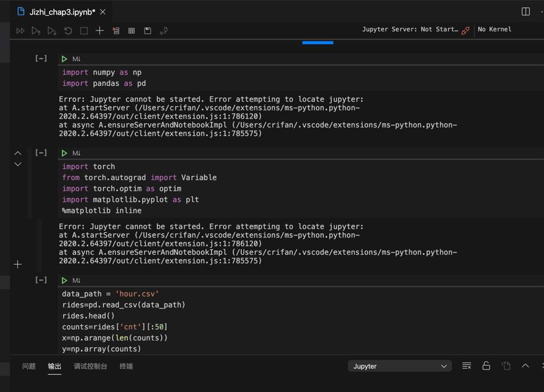Expand output panel with the up chevron

(525, 366)
